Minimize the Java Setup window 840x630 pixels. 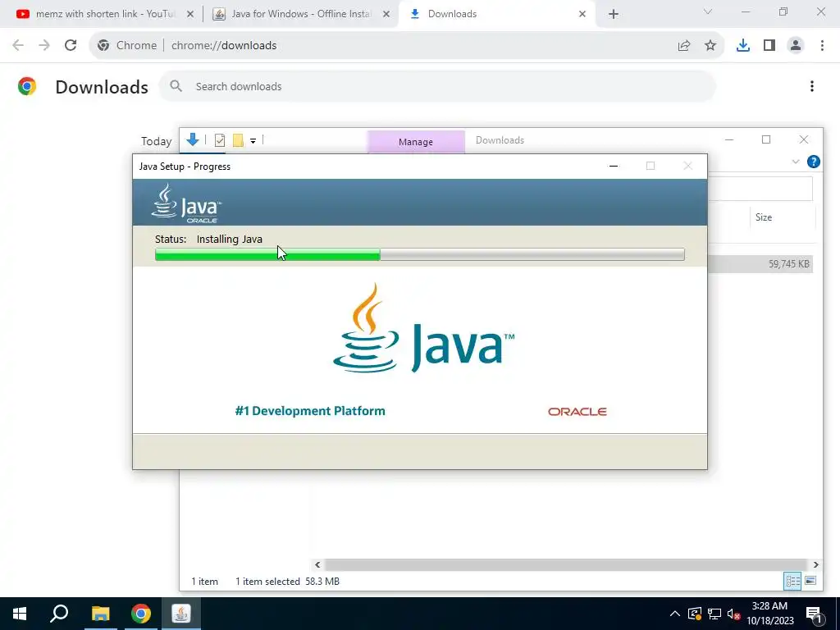pyautogui.click(x=614, y=166)
